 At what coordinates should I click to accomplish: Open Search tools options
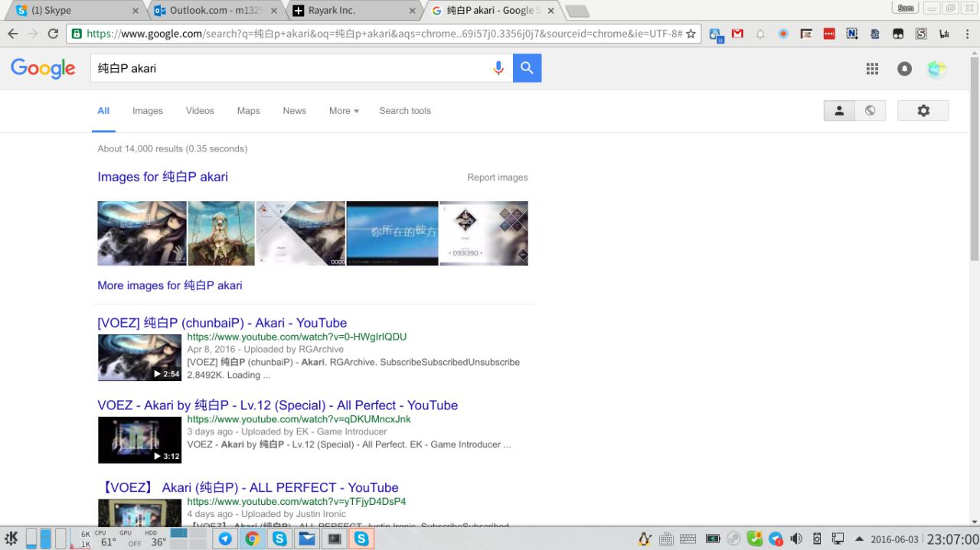coord(405,111)
